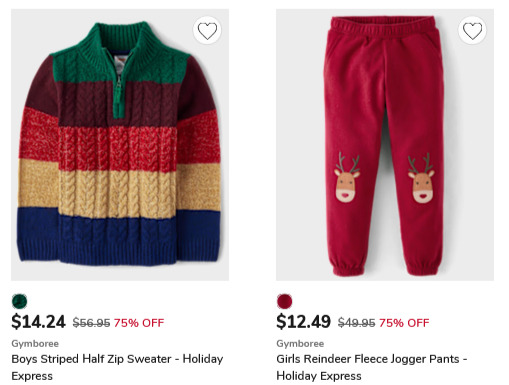This screenshot has width=509, height=385.
Task: Click the right reindeer patch on the pants
Action: 421,178
